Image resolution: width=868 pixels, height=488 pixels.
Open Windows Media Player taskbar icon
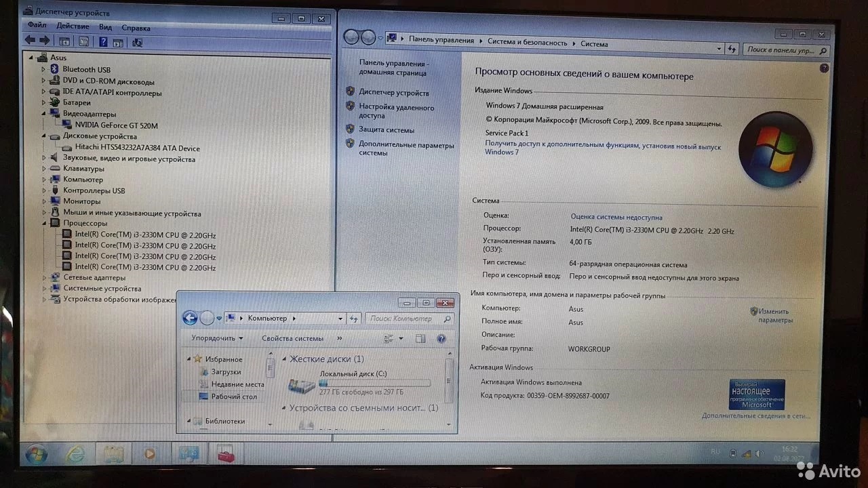tap(149, 454)
